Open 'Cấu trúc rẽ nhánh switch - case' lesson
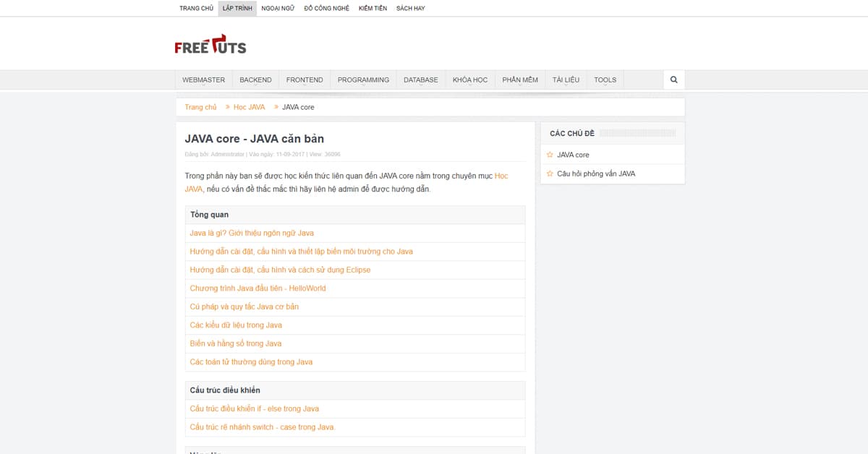868x454 pixels. pyautogui.click(x=263, y=427)
